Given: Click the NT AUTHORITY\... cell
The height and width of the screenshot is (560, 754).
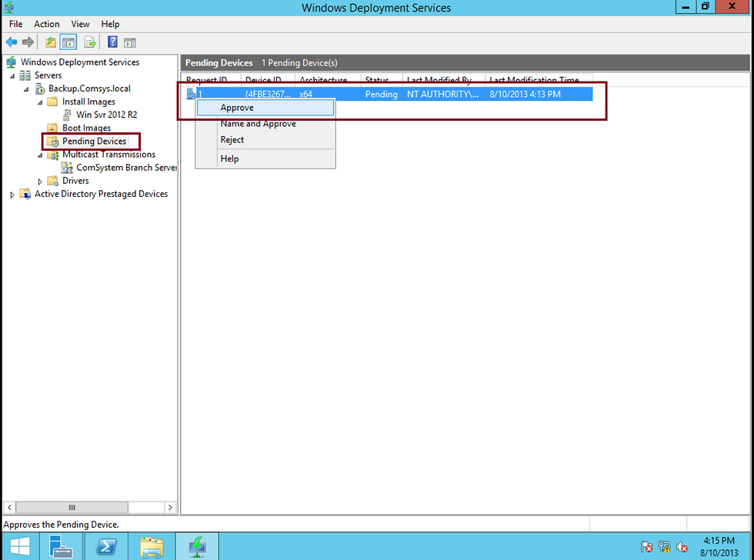Looking at the screenshot, I should click(x=443, y=94).
